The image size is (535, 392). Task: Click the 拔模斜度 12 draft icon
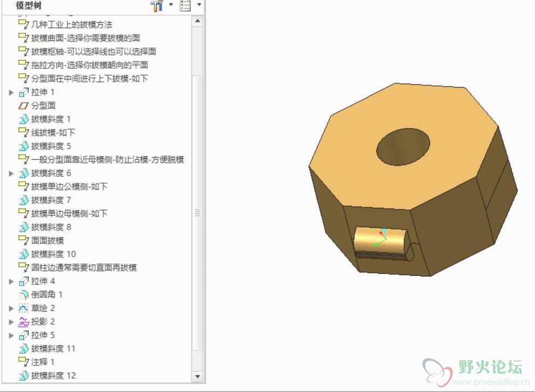click(x=24, y=376)
